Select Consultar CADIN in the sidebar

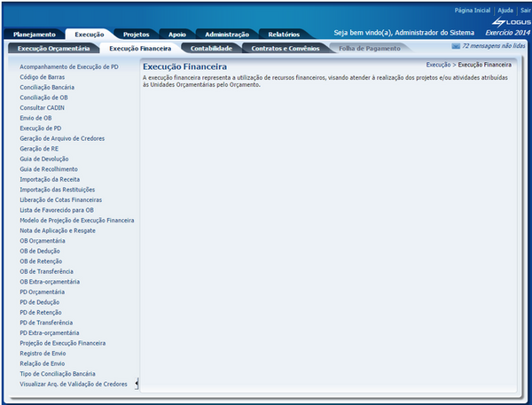[x=42, y=107]
